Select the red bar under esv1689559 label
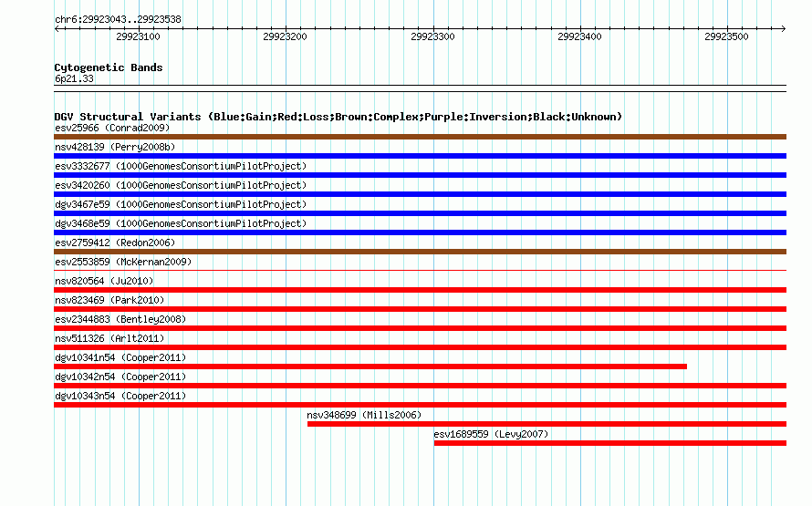This screenshot has width=812, height=506. point(610,443)
